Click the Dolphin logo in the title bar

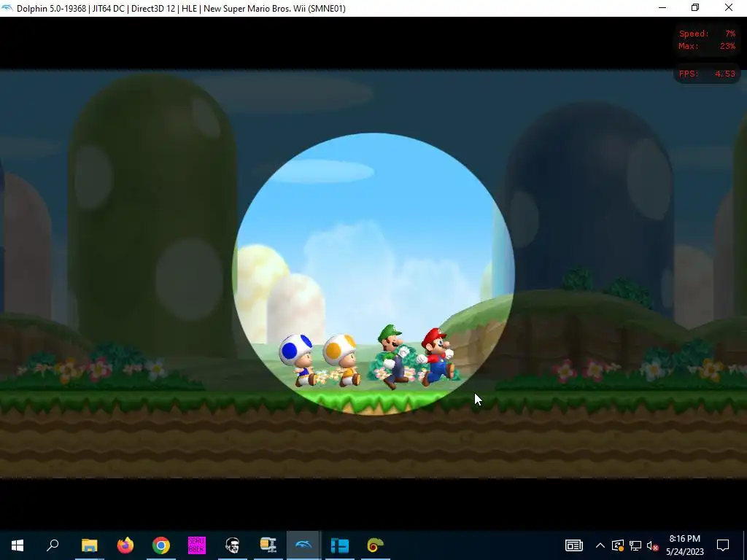pos(7,8)
